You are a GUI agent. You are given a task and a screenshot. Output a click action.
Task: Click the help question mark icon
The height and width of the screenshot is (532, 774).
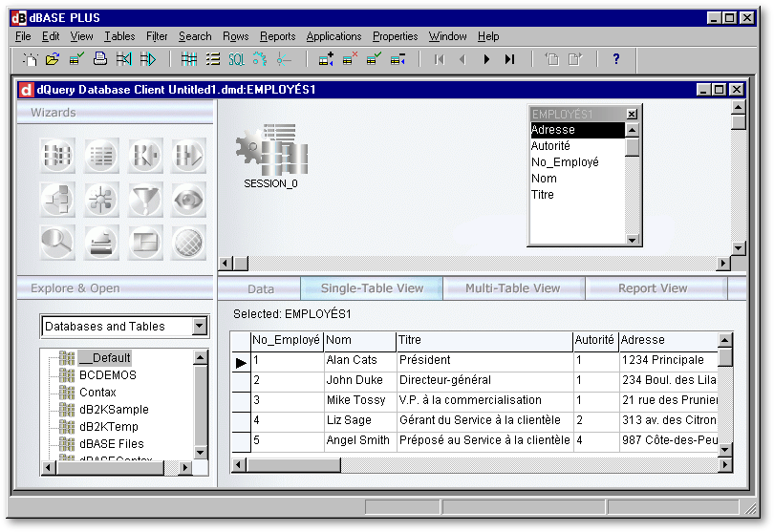click(x=616, y=59)
